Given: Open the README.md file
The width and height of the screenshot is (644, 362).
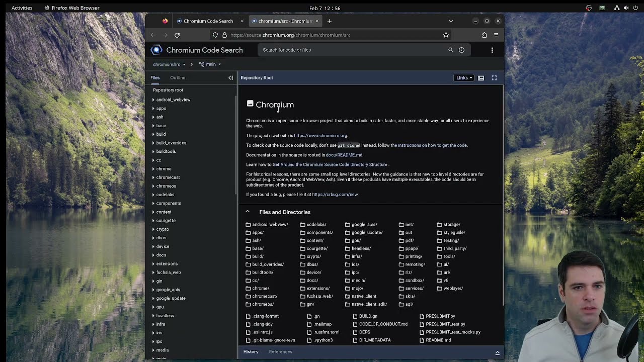Looking at the screenshot, I should (435, 340).
